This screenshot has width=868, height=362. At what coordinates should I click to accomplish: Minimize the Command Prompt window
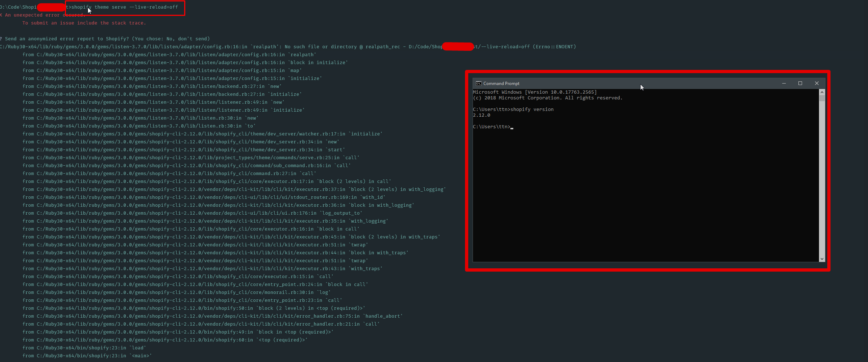click(784, 83)
